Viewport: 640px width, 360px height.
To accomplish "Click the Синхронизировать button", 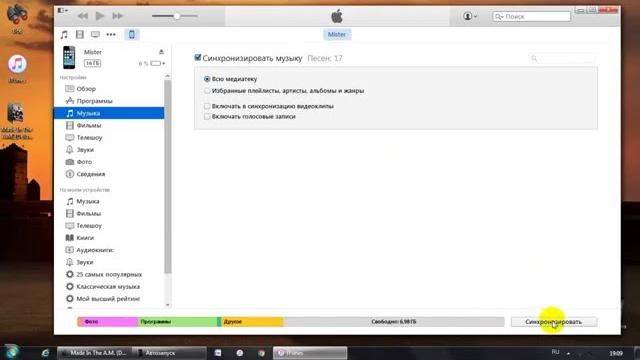I will pyautogui.click(x=554, y=322).
